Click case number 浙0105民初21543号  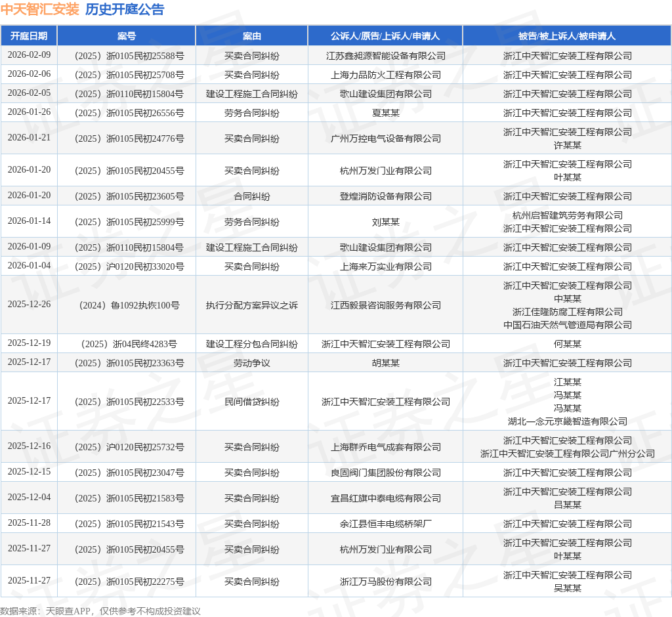(x=129, y=524)
